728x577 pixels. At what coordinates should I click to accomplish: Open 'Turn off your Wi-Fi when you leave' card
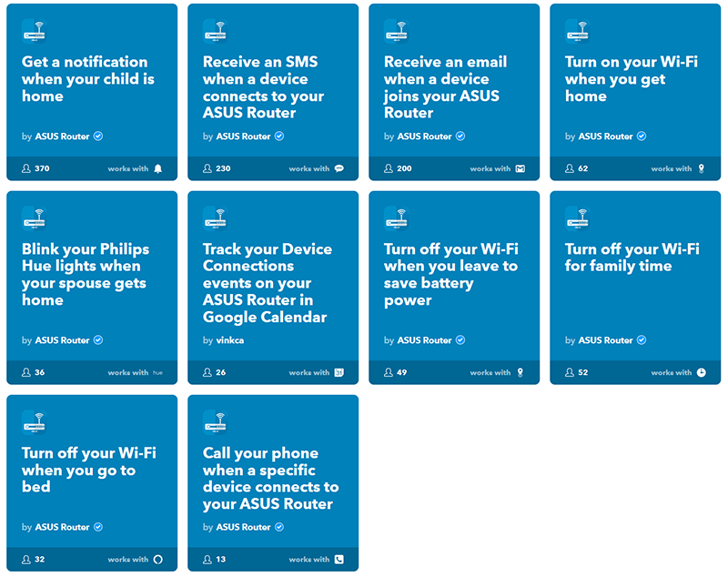(450, 274)
